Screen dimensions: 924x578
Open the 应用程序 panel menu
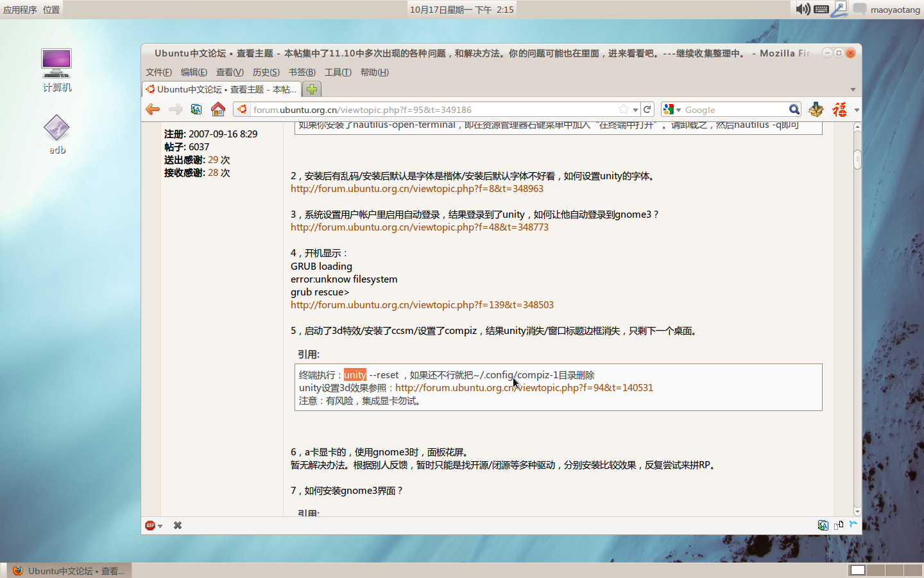point(20,10)
